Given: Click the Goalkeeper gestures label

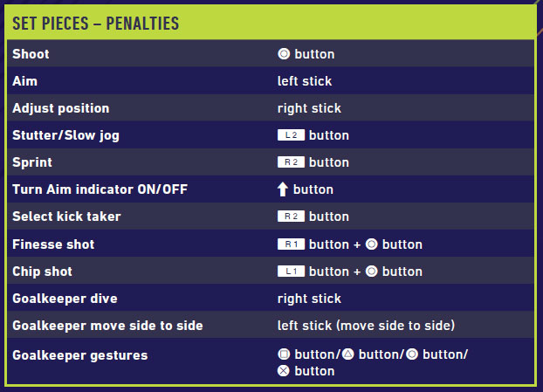Looking at the screenshot, I should [79, 355].
